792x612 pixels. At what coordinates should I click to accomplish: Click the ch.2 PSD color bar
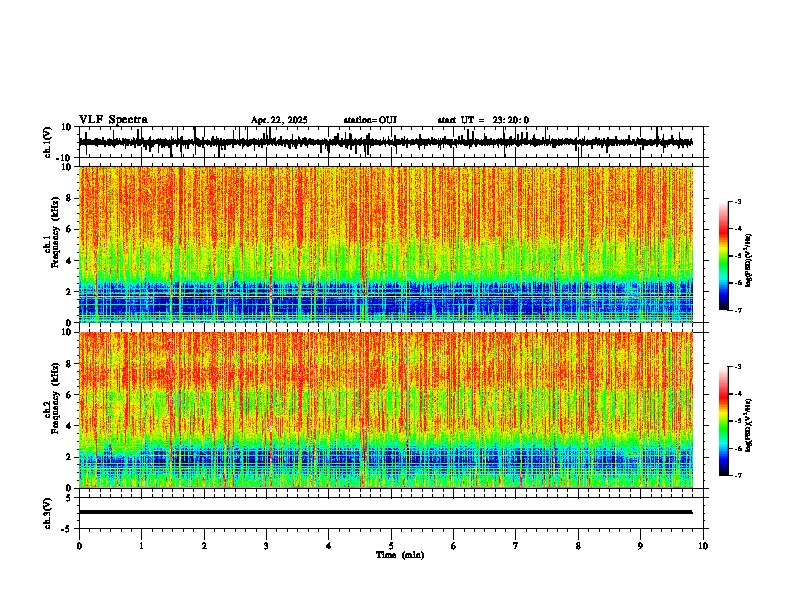(x=724, y=421)
